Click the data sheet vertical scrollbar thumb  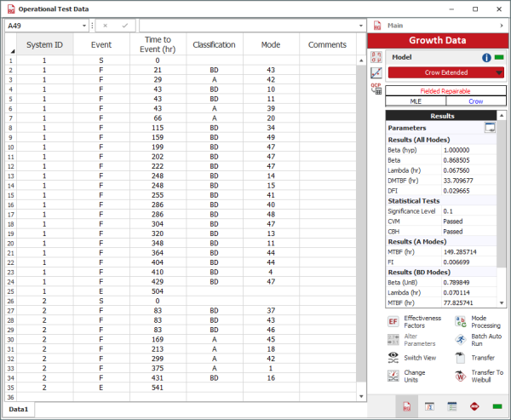pos(361,223)
